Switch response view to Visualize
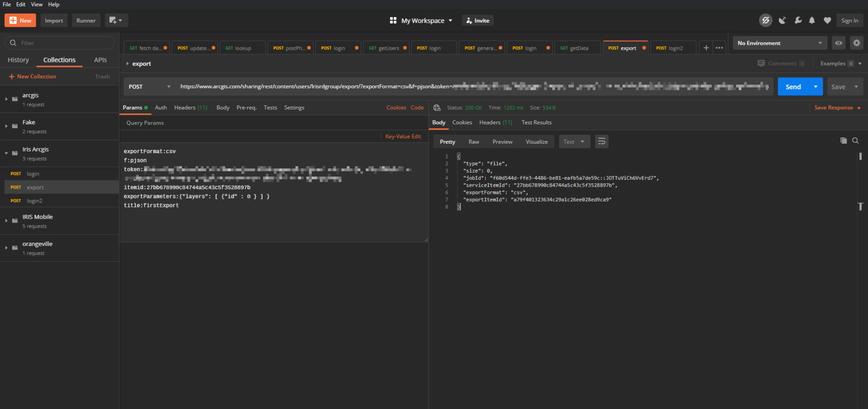 537,142
